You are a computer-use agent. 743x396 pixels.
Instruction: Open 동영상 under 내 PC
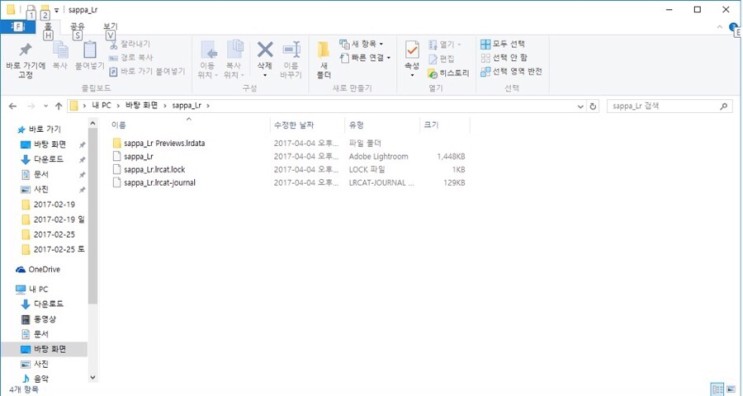tap(45, 319)
